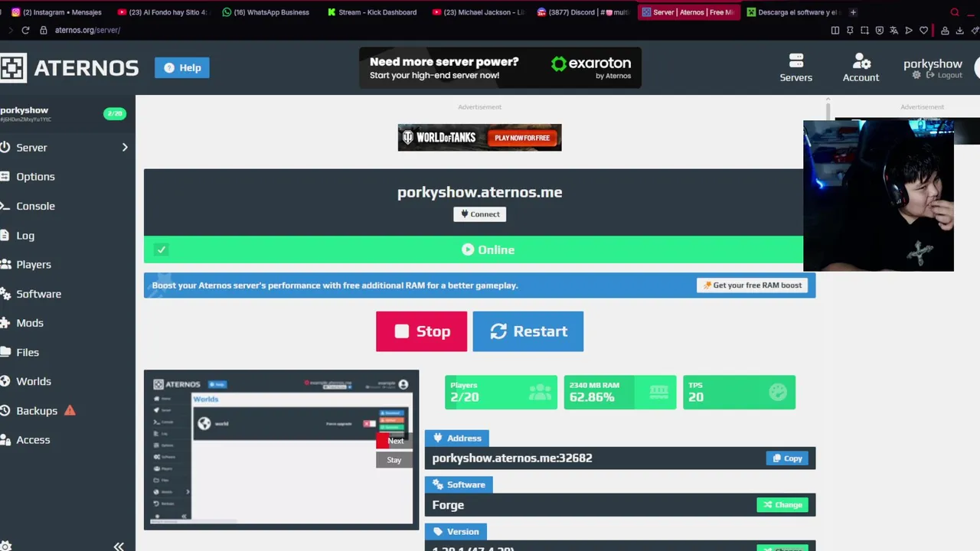Open the Servers list icon
Screen dimensions: 980x551
(x=795, y=67)
